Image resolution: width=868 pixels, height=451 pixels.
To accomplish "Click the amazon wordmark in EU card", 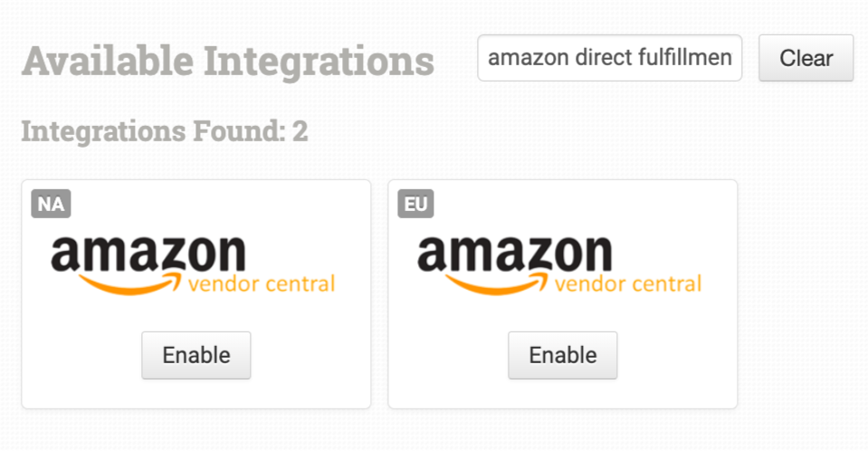I will pyautogui.click(x=514, y=254).
